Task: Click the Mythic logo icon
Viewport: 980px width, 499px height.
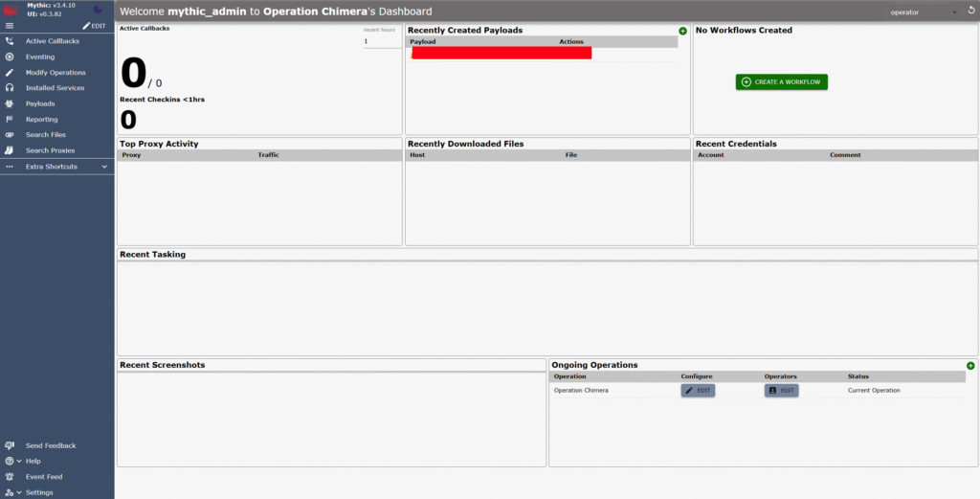Action: tap(11, 10)
